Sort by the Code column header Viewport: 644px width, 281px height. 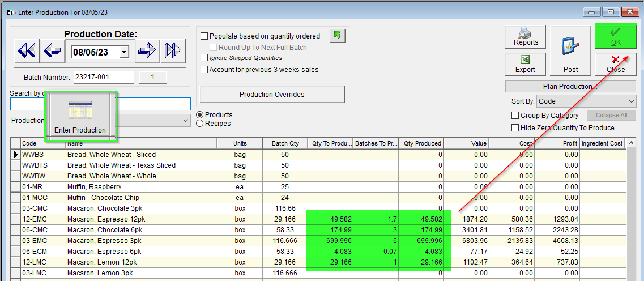tap(43, 143)
